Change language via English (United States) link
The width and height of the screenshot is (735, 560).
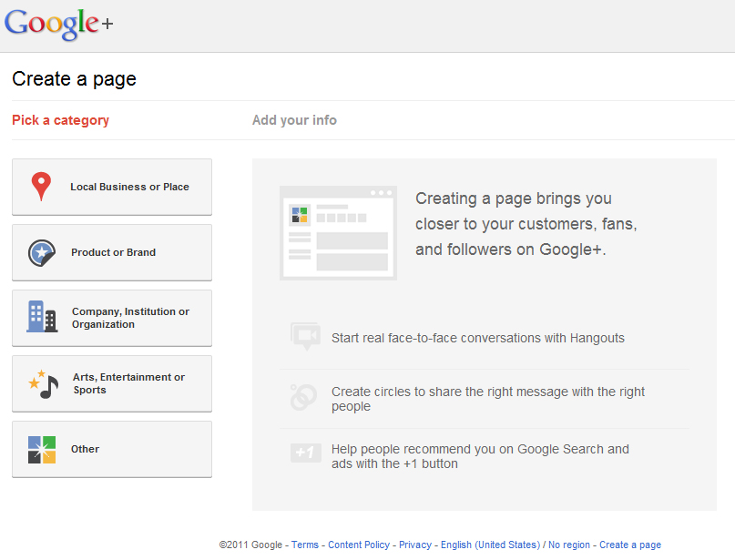490,545
